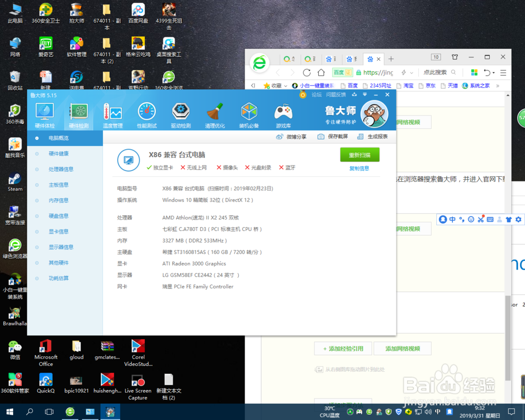Click browser refresh icon

click(x=307, y=72)
